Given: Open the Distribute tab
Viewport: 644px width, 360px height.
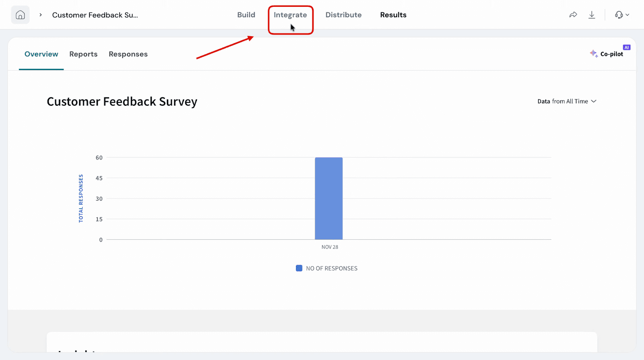Looking at the screenshot, I should coord(343,15).
